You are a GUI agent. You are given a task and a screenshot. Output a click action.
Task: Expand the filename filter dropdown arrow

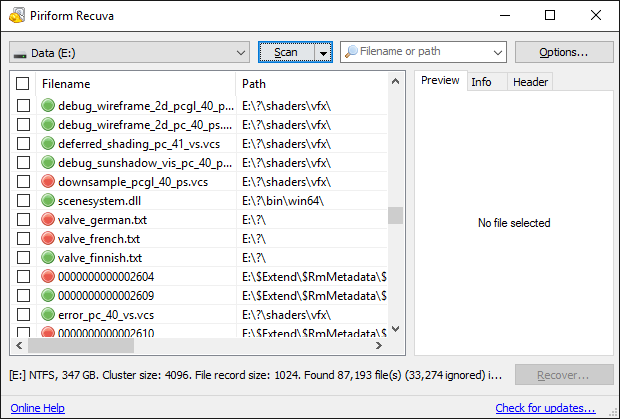498,53
